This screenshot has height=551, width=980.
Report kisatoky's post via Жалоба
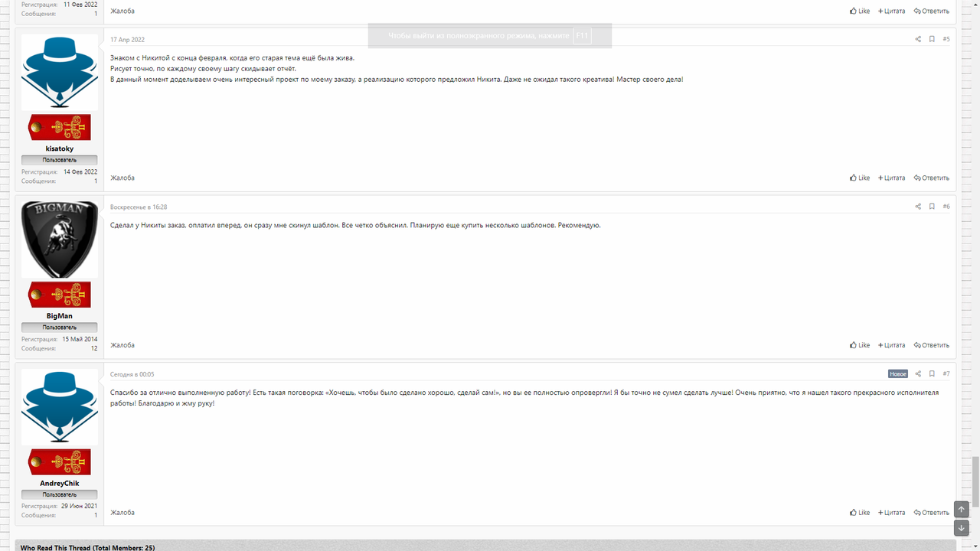[122, 178]
